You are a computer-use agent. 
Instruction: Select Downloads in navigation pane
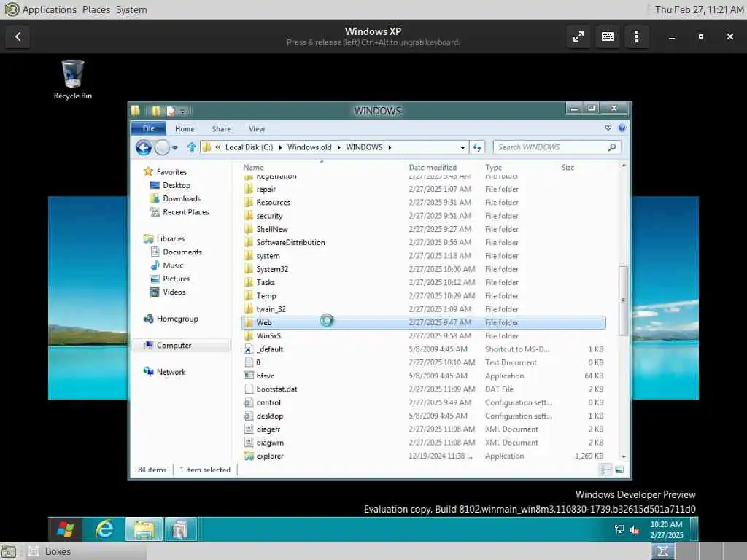coord(182,198)
